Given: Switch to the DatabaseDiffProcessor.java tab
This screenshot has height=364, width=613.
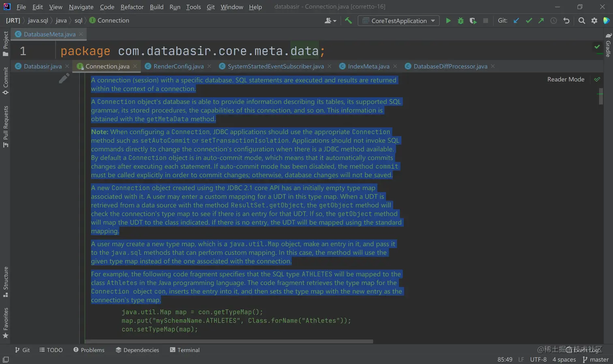Looking at the screenshot, I should tap(450, 66).
